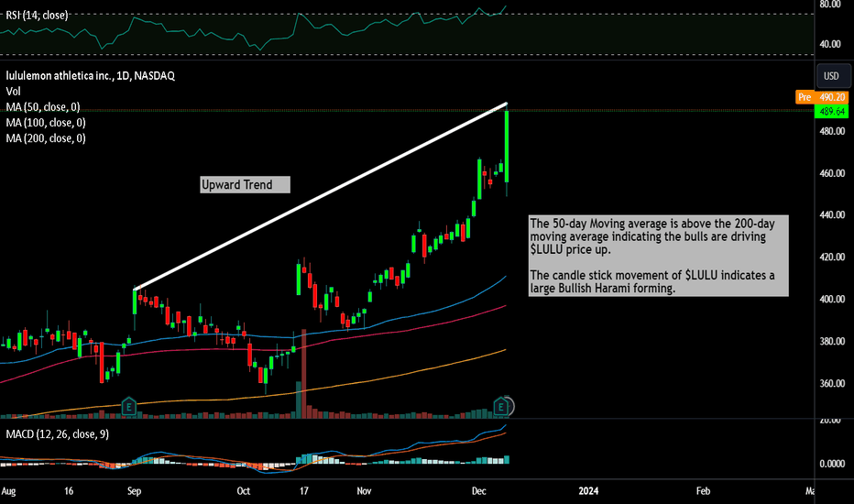This screenshot has height=504, width=854.
Task: Click the 489.64 last price label
Action: pos(831,111)
